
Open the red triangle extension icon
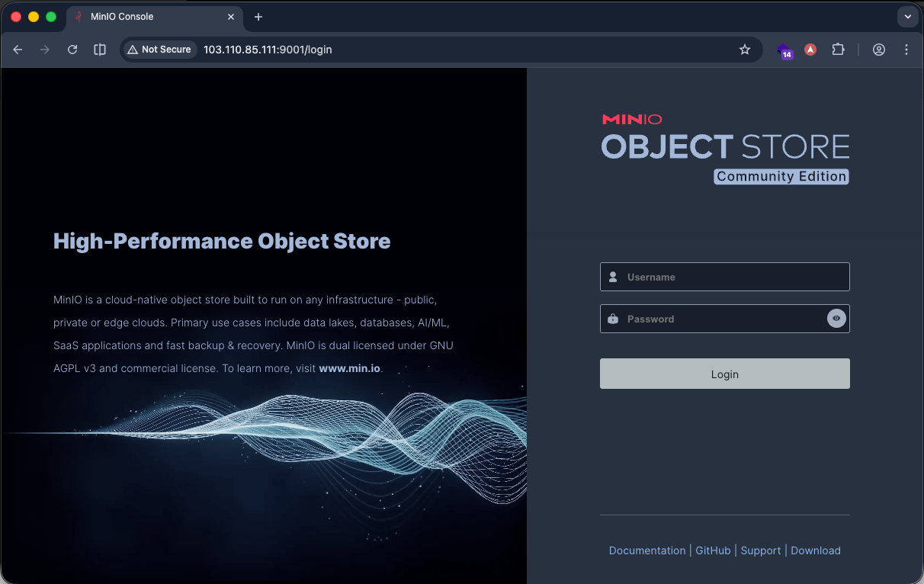point(810,50)
